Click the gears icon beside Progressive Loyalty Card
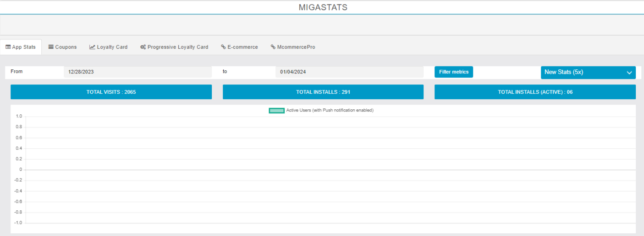This screenshot has height=236, width=644. [x=143, y=47]
